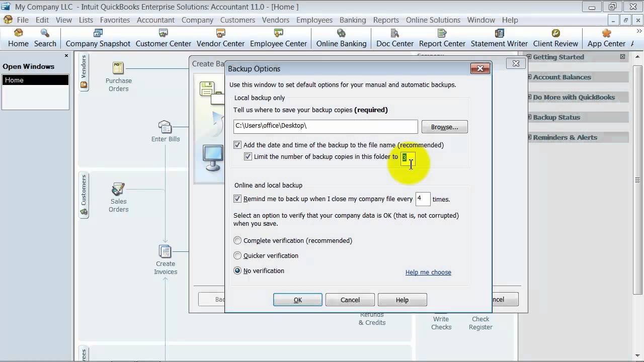Click the Purchase Orders icon on Home
Screen dimensions: 644x362
(118, 68)
